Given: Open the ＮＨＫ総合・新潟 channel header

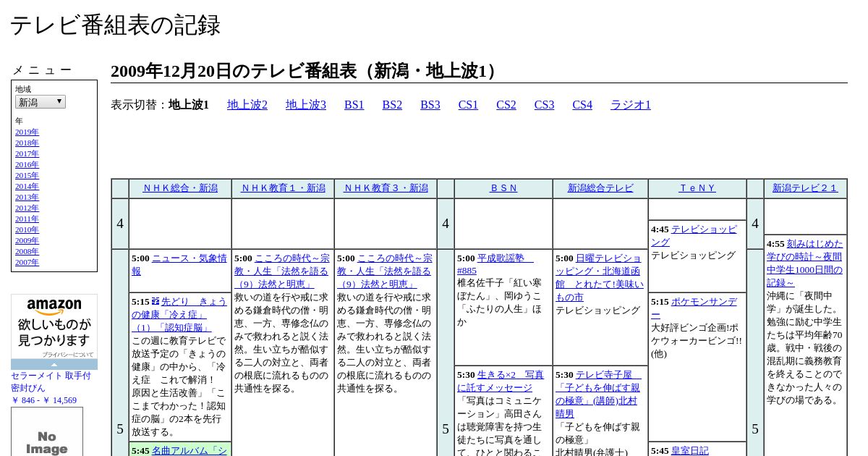Looking at the screenshot, I should [x=180, y=188].
